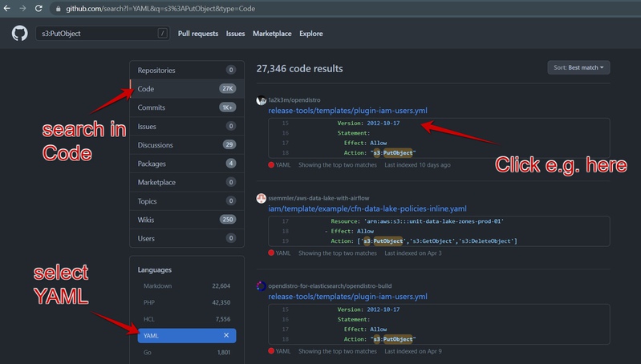Click the browser address bar URL
Image resolution: width=641 pixels, height=364 pixels.
point(160,9)
